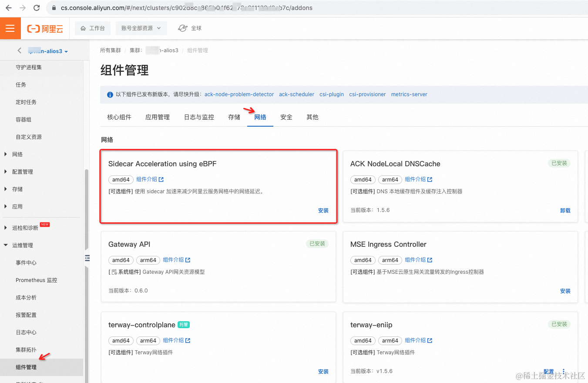Install MSE Ingress Controller

(x=565, y=291)
